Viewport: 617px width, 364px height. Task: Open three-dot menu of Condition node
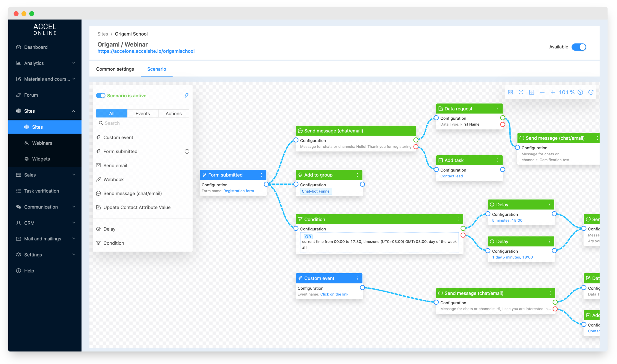pos(458,219)
